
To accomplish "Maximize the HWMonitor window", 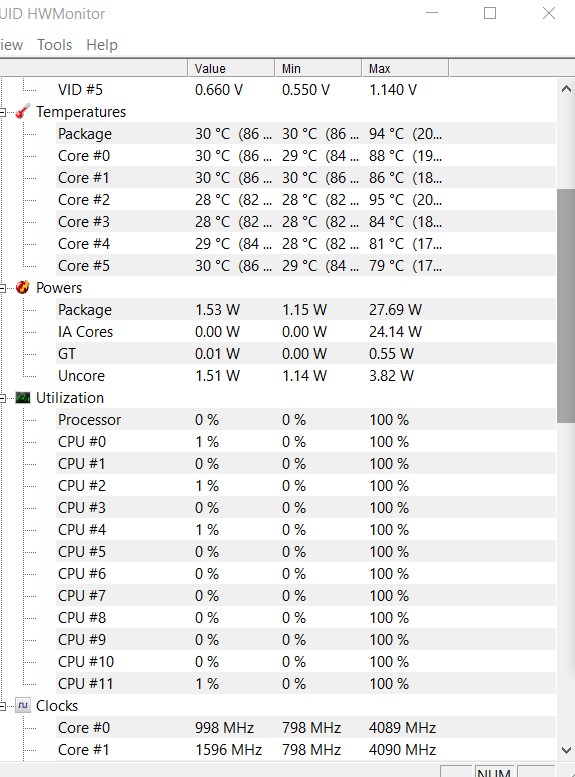I will 490,13.
